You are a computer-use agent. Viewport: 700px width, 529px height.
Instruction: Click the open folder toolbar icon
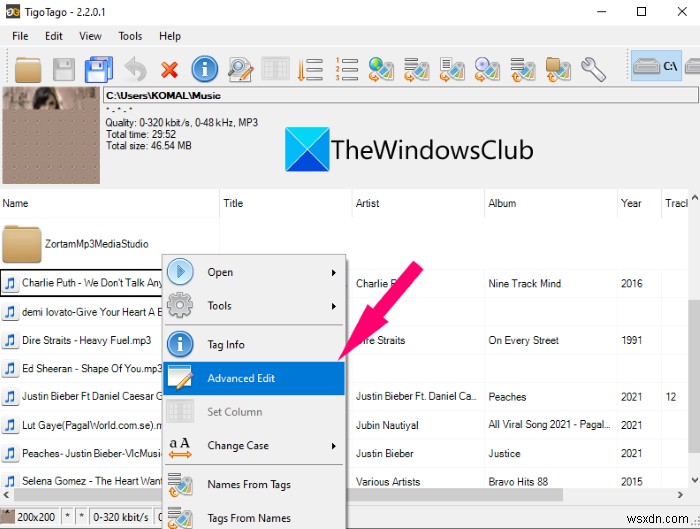pos(28,69)
